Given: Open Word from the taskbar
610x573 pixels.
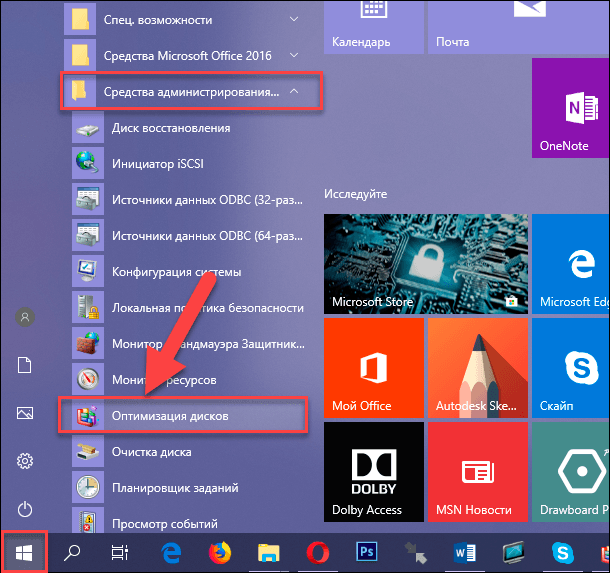Looking at the screenshot, I should coord(465,553).
